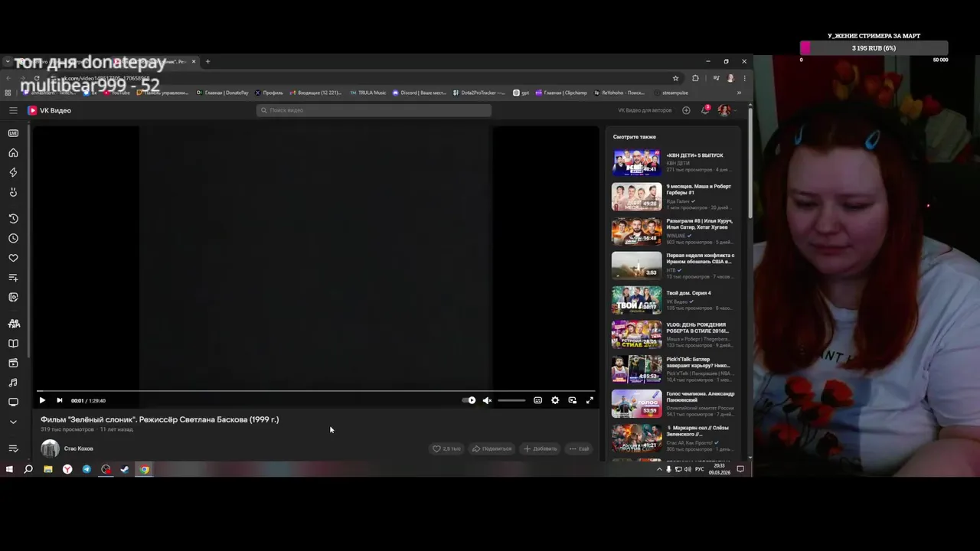Open the Music note icon in sidebar
Screen dimensions: 980x551
click(13, 383)
